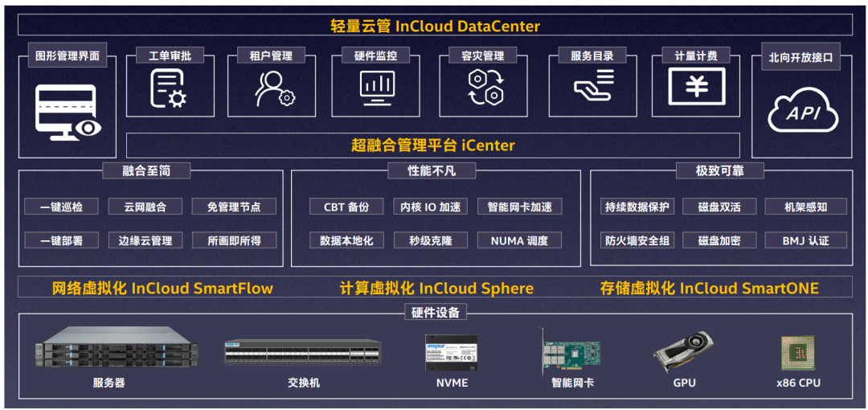Screen dimensions: 868x410
Task: Click the 数据本地化 box
Action: click(346, 240)
